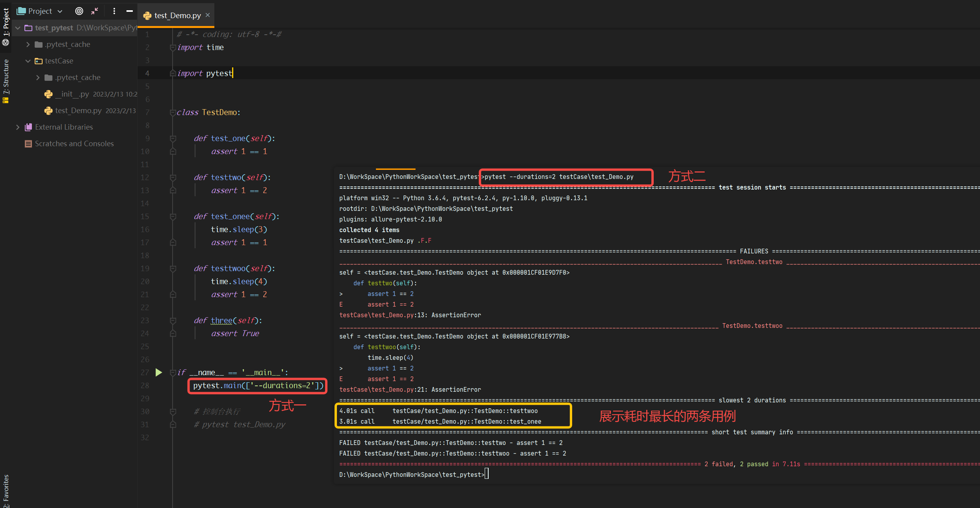The image size is (980, 508).
Task: Click the '2 failed, 2 passed in 7.11s' result
Action: 752,464
